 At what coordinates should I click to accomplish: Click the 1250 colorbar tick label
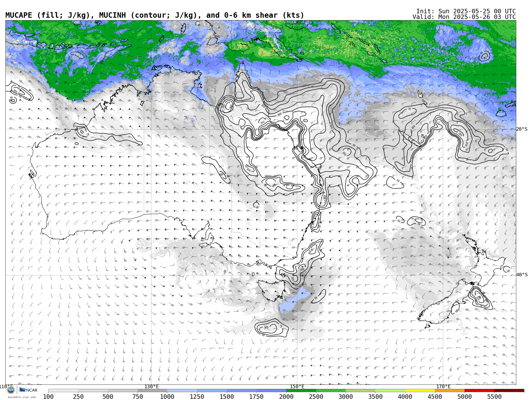click(197, 397)
